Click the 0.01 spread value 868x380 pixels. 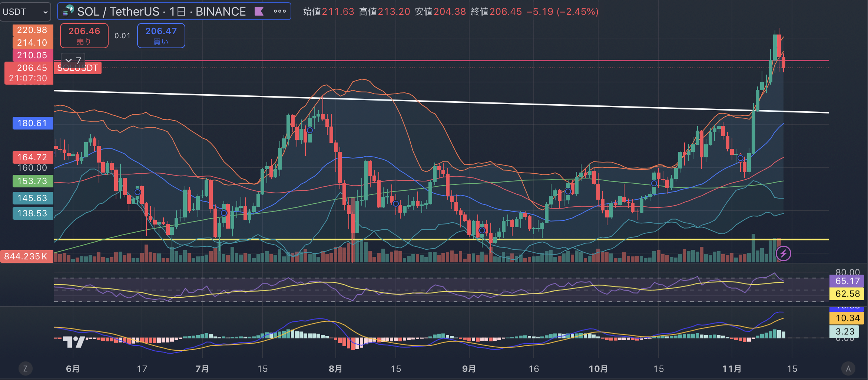[123, 36]
